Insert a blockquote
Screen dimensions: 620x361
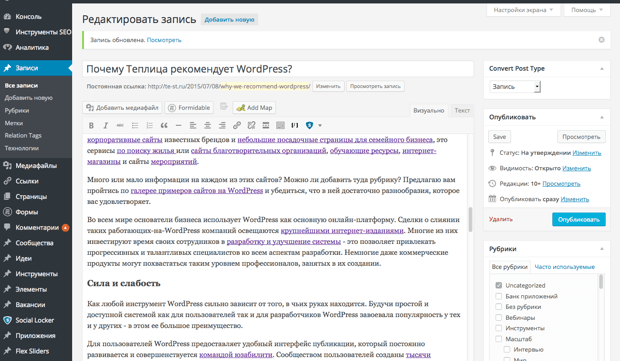point(164,125)
